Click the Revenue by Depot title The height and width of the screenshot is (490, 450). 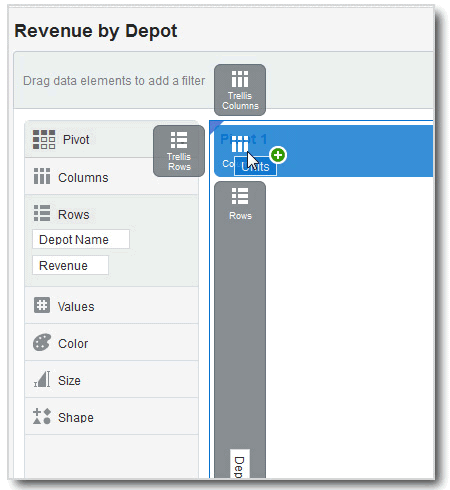coord(96,31)
